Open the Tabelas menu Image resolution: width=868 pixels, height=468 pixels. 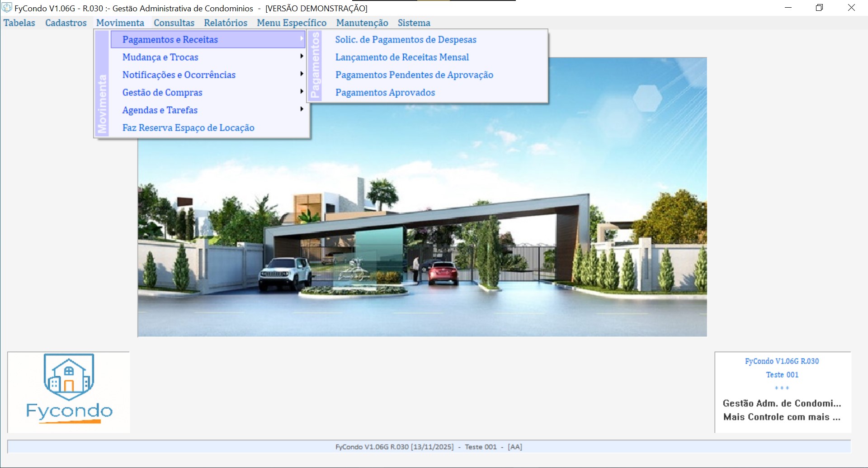click(x=19, y=23)
